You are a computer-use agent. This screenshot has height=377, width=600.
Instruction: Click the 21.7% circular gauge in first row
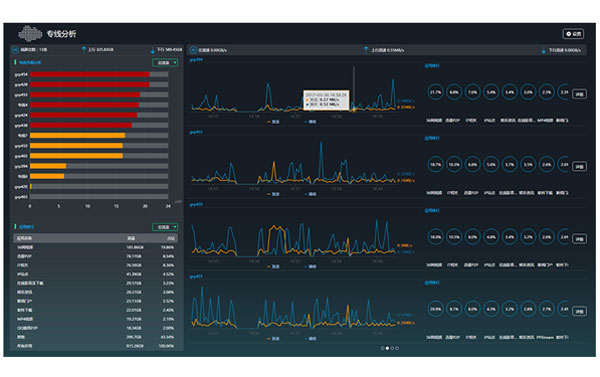435,92
